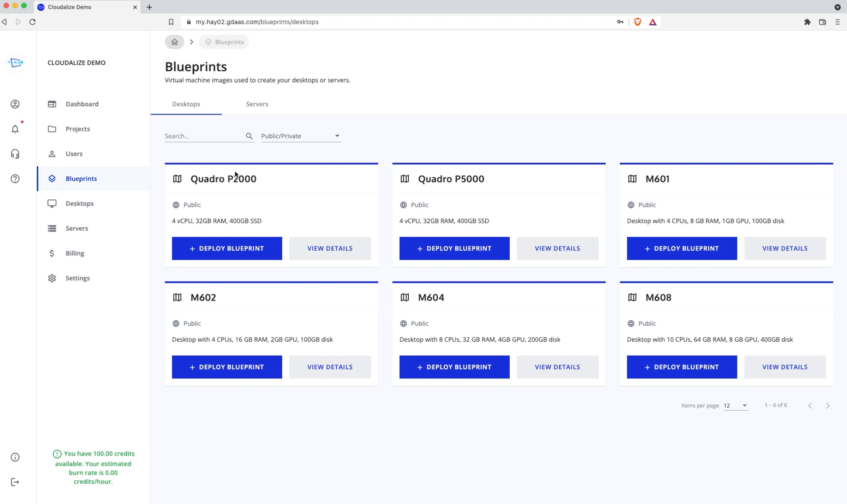Click the logout icon in sidebar
This screenshot has height=504, width=847.
(15, 482)
